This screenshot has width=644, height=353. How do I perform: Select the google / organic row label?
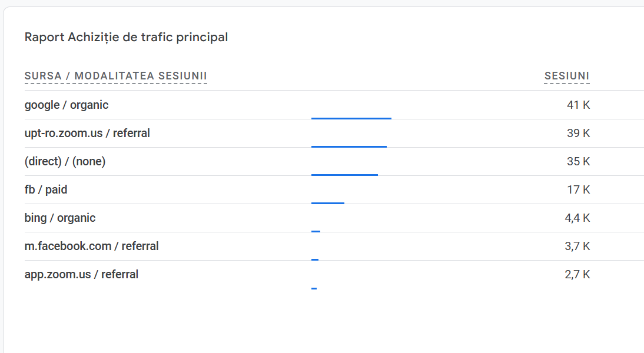(67, 105)
